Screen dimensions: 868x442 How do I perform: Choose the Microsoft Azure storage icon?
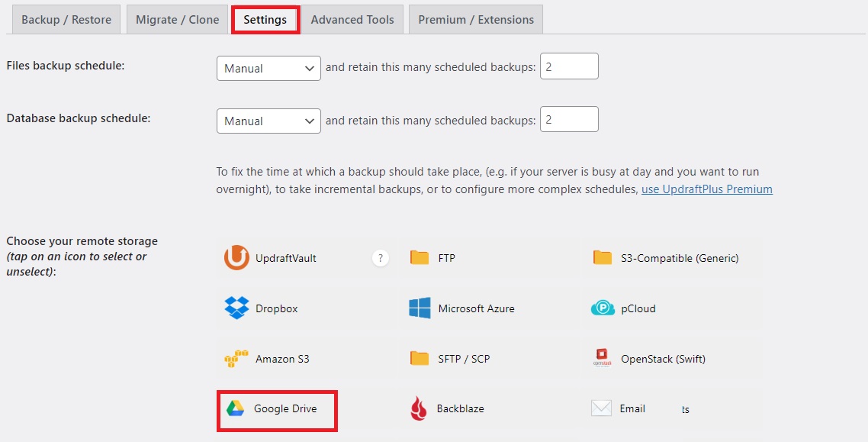[420, 308]
